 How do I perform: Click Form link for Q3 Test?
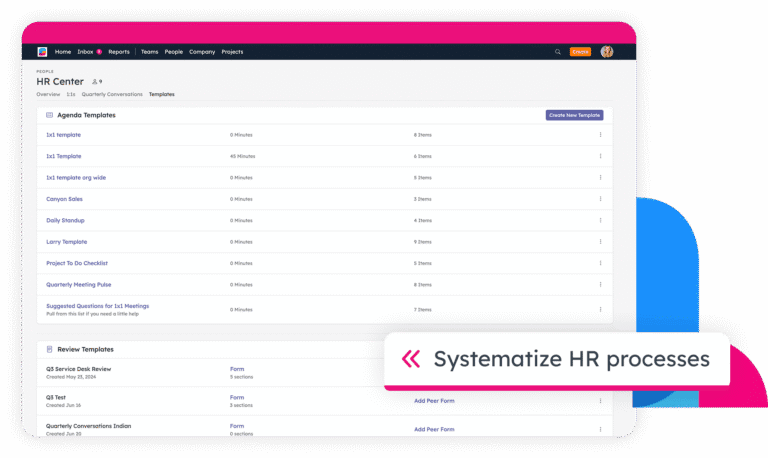(x=237, y=397)
